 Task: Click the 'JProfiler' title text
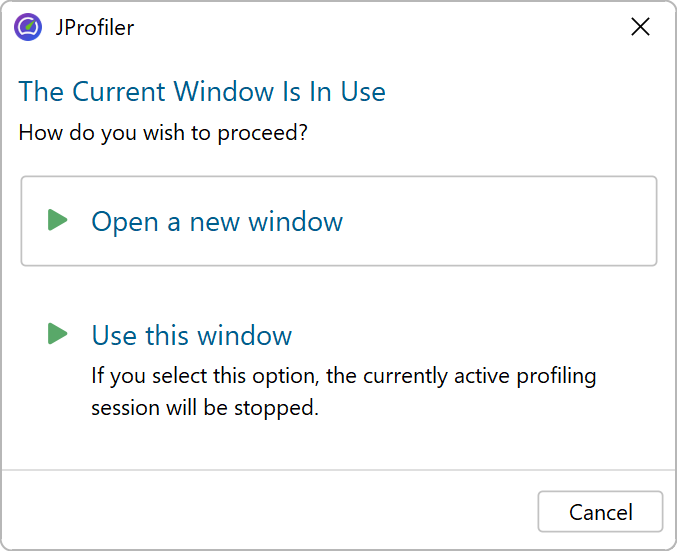coord(95,28)
